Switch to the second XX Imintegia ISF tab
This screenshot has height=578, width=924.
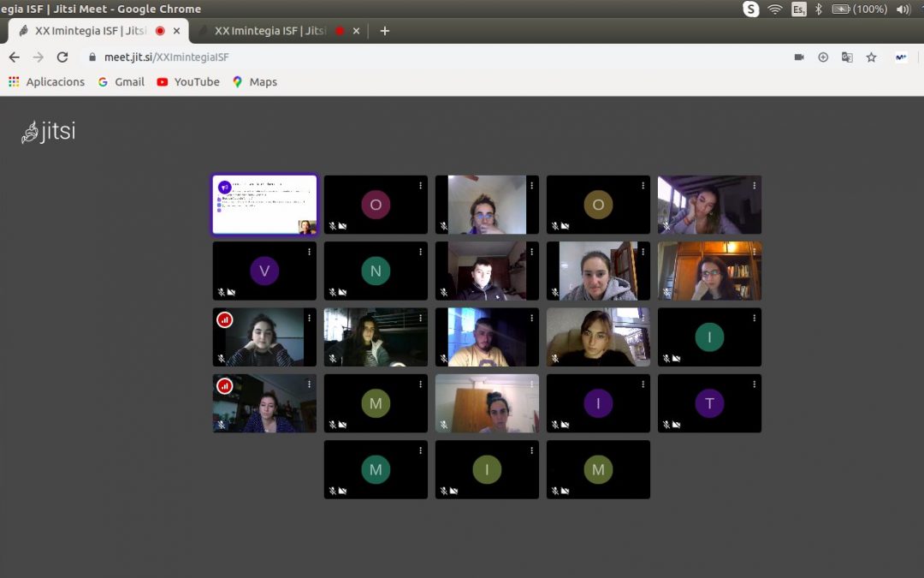tap(269, 31)
